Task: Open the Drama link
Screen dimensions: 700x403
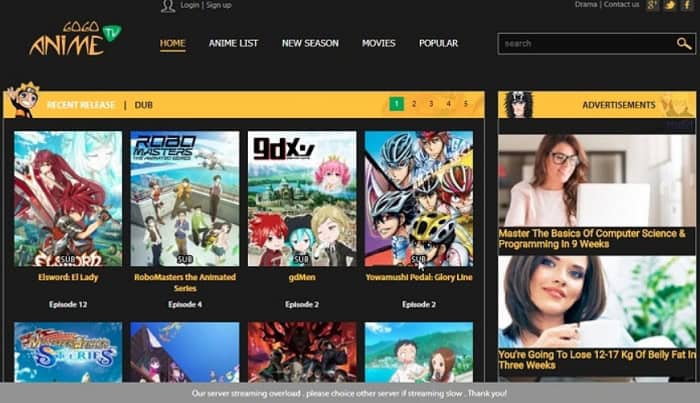Action: pyautogui.click(x=586, y=4)
